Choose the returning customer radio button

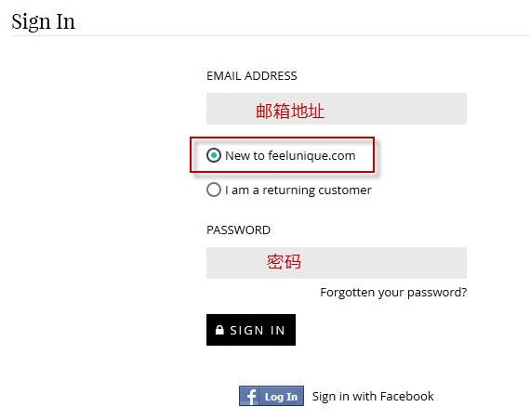[x=214, y=190]
